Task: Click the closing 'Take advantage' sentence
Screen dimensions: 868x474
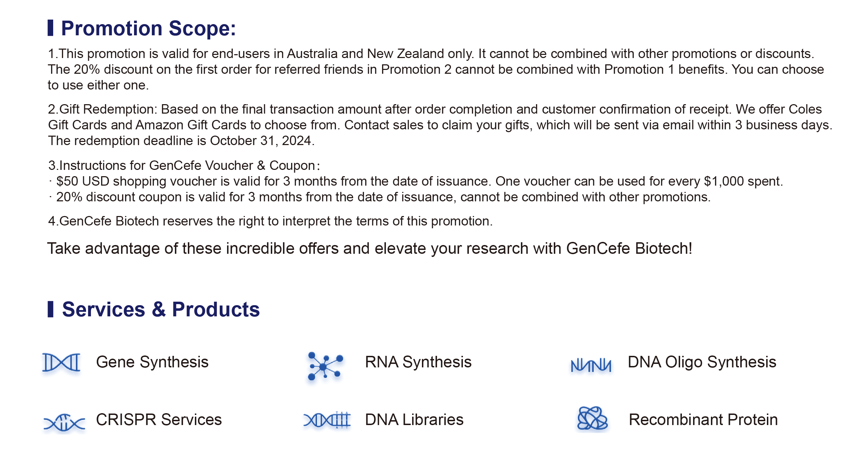Action: [370, 249]
